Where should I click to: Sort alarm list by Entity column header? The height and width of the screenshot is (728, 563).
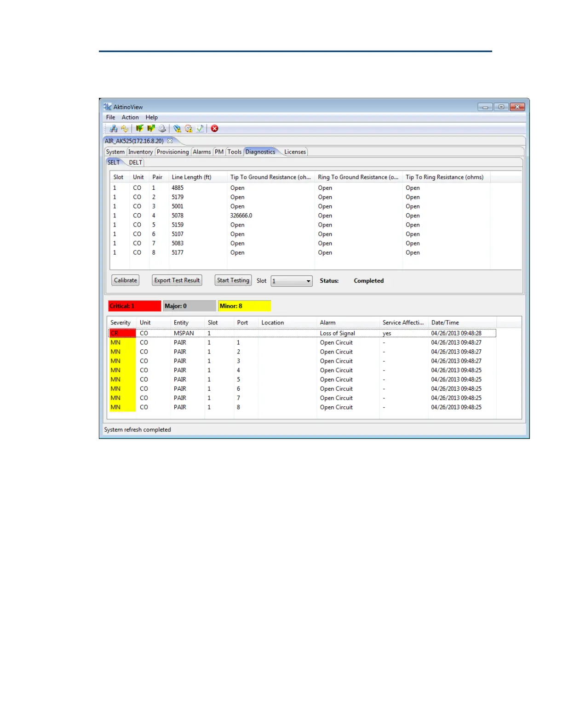(187, 323)
